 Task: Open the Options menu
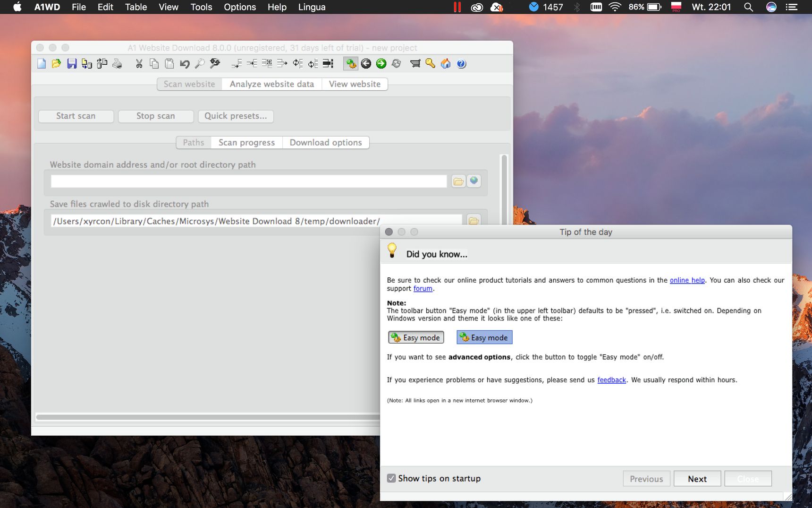click(240, 7)
